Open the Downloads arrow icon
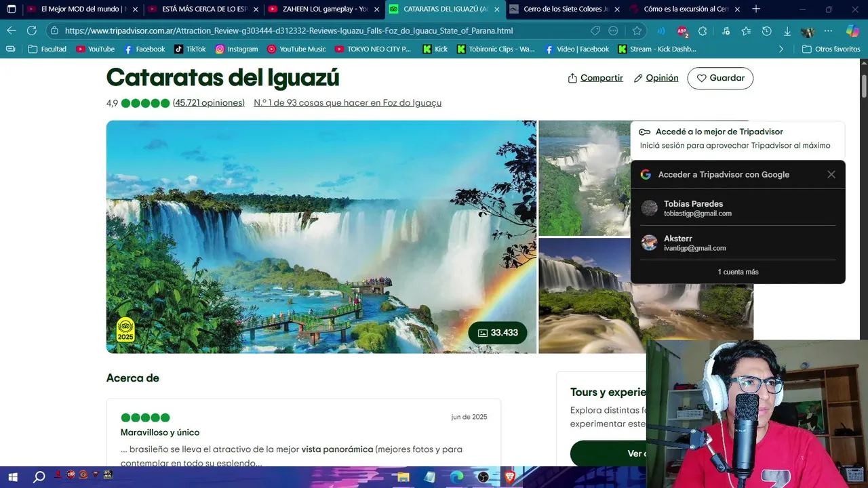This screenshot has width=868, height=488. [787, 31]
